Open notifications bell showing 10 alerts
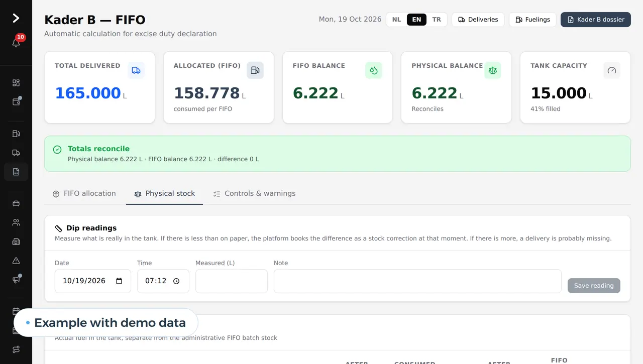The image size is (643, 364). pyautogui.click(x=16, y=43)
